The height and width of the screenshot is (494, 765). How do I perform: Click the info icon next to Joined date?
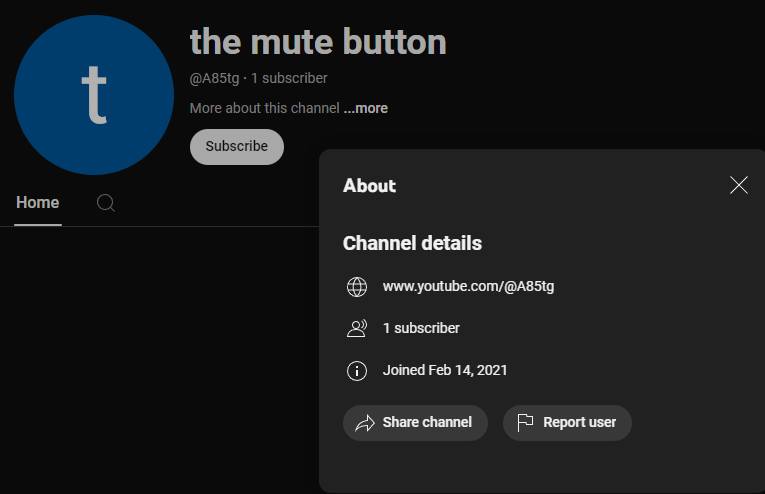click(357, 371)
